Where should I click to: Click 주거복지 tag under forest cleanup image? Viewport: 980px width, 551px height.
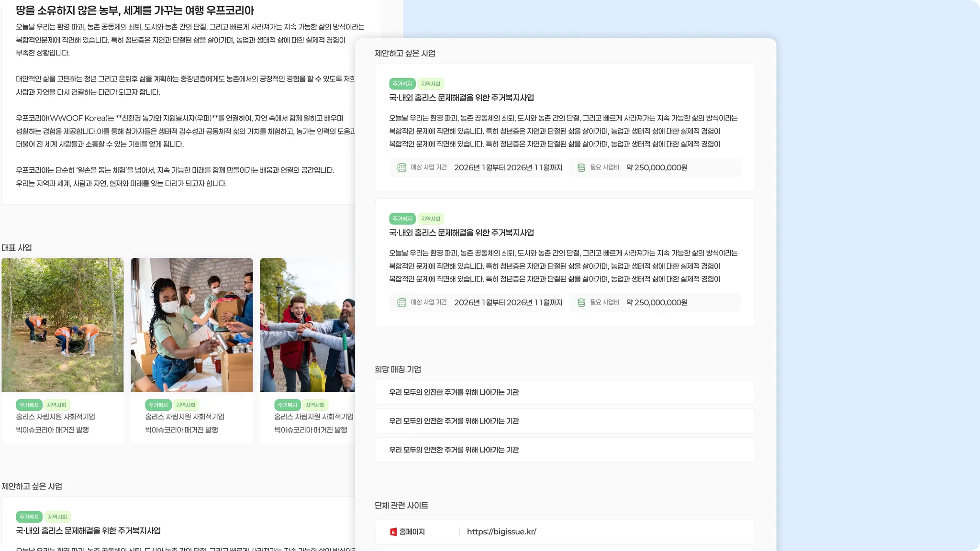pos(29,405)
